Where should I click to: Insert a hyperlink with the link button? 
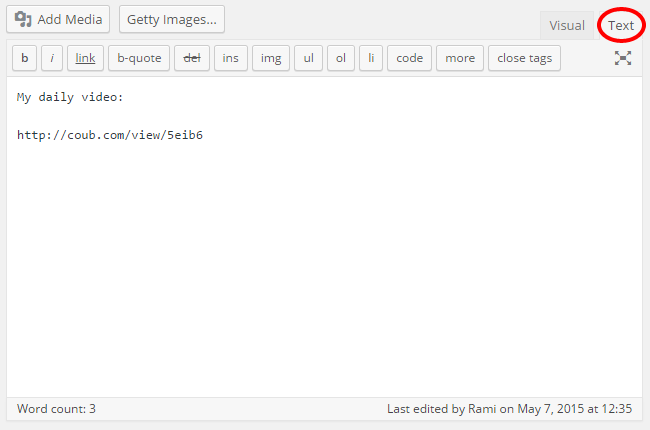coord(85,58)
